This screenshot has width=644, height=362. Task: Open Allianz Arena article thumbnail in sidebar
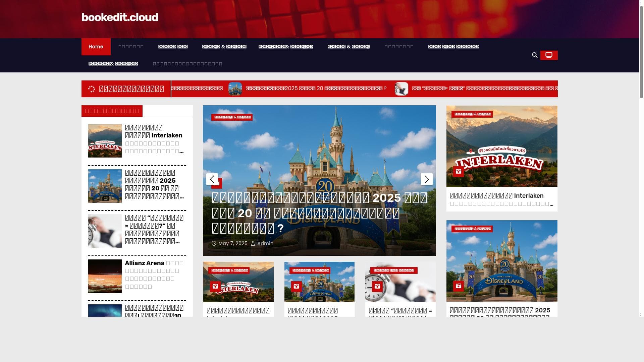105,276
